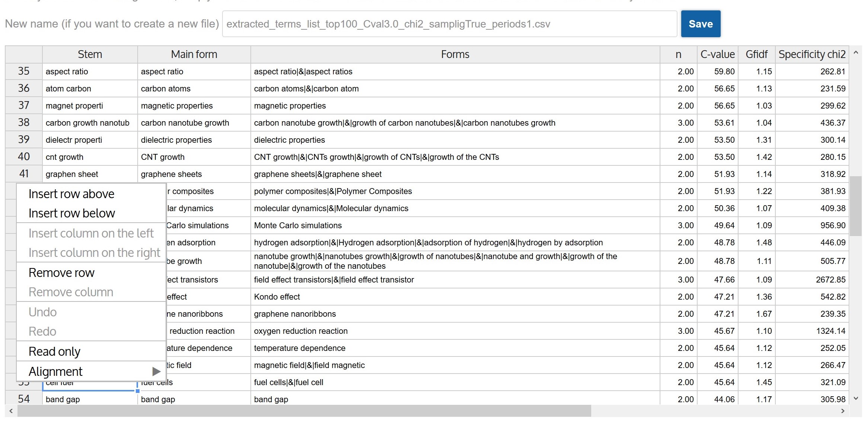The height and width of the screenshot is (426, 868).
Task: Select stem cell 'graphen sheet'
Action: pyautogui.click(x=90, y=174)
